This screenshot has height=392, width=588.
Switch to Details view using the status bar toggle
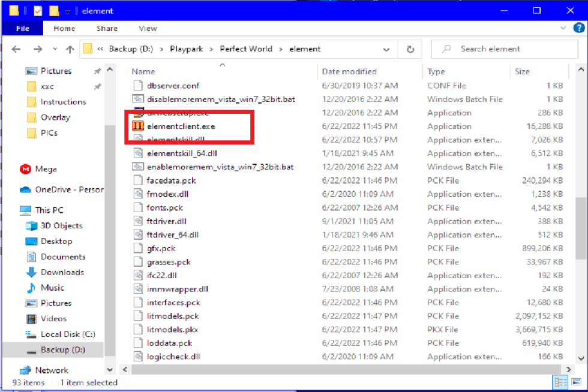pyautogui.click(x=560, y=382)
